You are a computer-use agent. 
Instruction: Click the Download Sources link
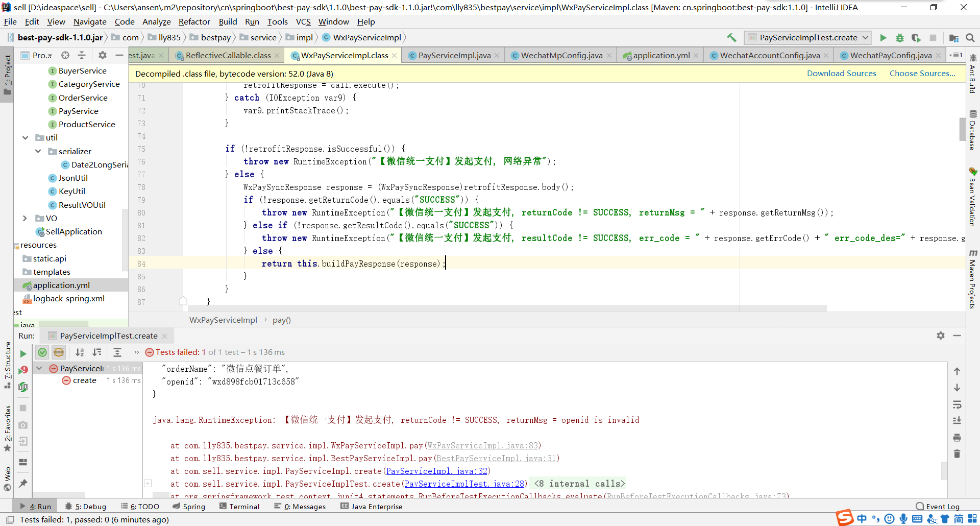pos(841,74)
